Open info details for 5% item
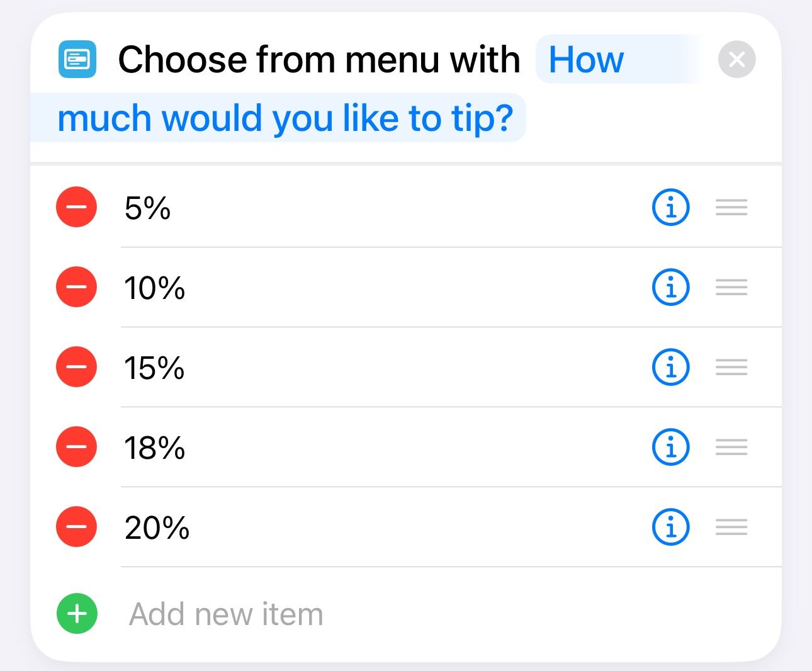The width and height of the screenshot is (812, 671). click(670, 207)
